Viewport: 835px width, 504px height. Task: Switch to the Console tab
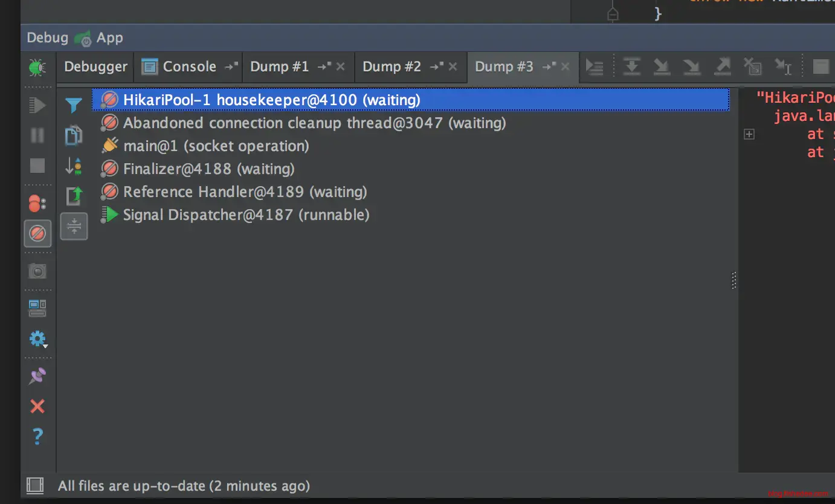click(188, 66)
